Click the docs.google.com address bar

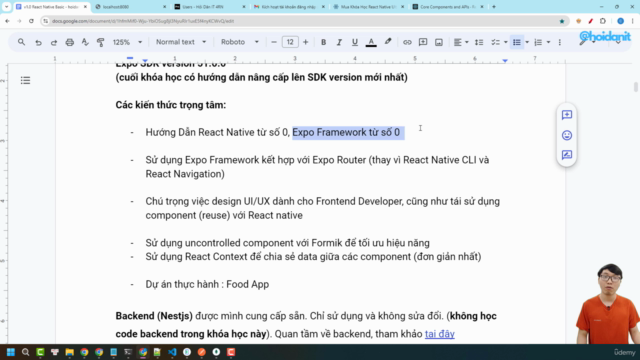tap(302, 21)
